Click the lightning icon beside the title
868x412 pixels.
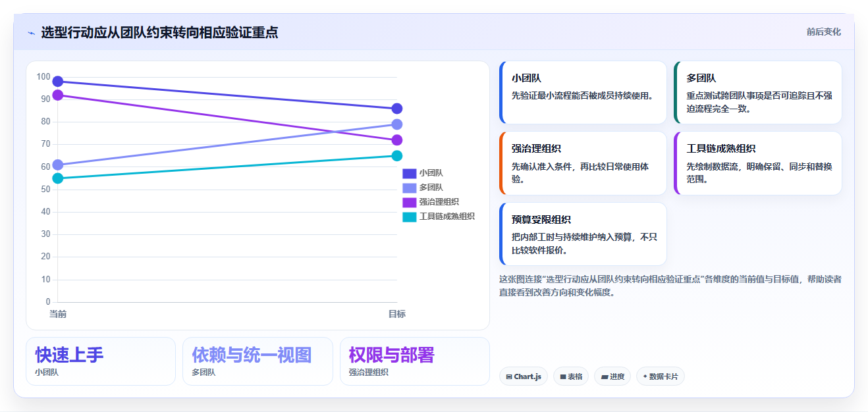31,33
